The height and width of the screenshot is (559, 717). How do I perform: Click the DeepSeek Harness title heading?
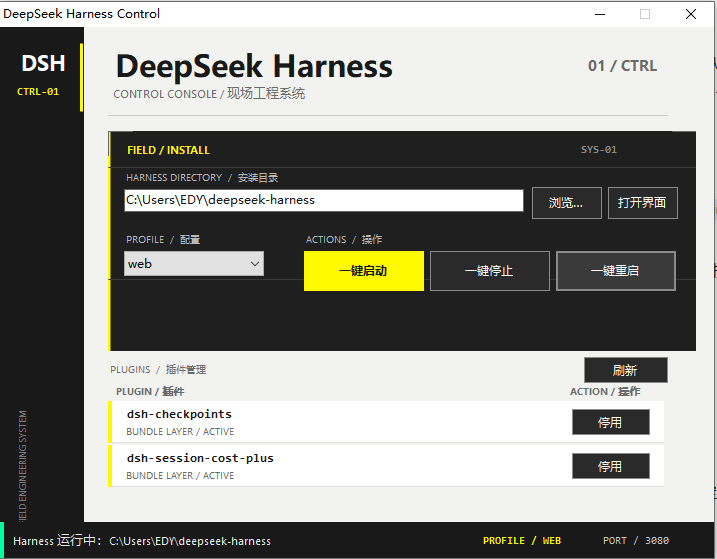(254, 66)
